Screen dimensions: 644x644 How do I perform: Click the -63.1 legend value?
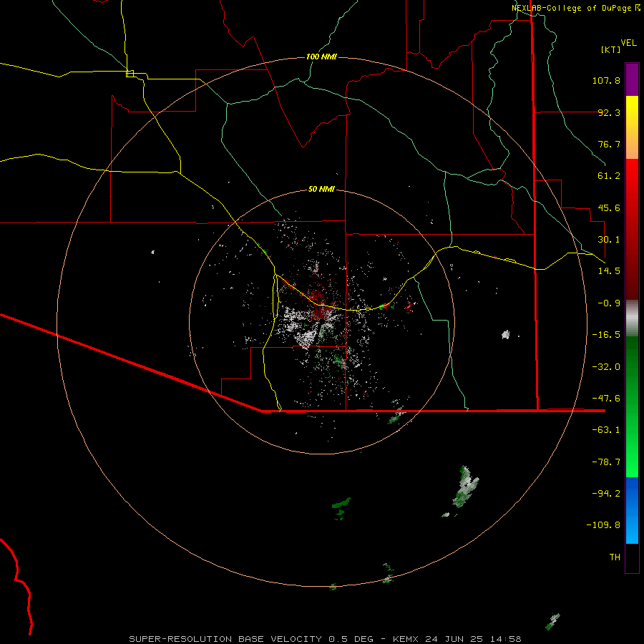(x=606, y=430)
